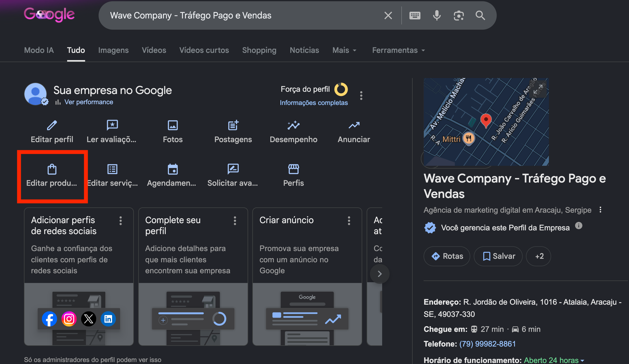629x364 pixels.
Task: Open menu on Complete seu perfil card
Action: (235, 221)
